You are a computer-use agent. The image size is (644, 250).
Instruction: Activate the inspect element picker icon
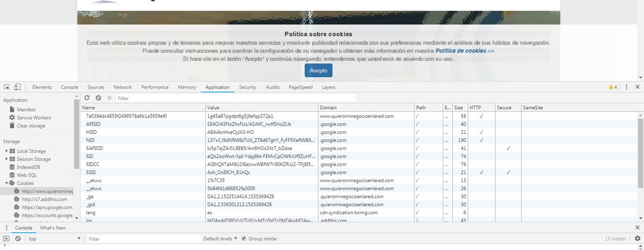click(6, 87)
